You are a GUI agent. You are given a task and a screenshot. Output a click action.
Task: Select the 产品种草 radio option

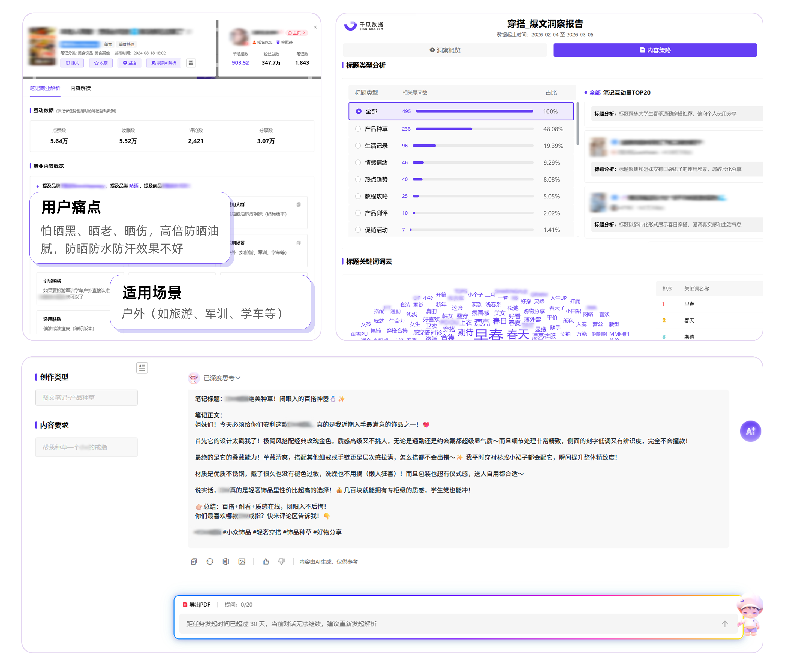click(x=358, y=129)
